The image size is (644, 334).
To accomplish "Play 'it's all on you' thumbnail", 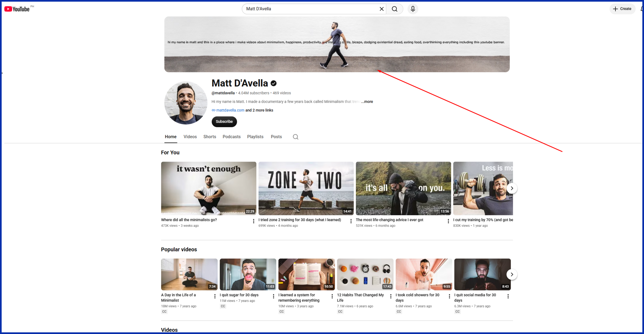I will 403,188.
